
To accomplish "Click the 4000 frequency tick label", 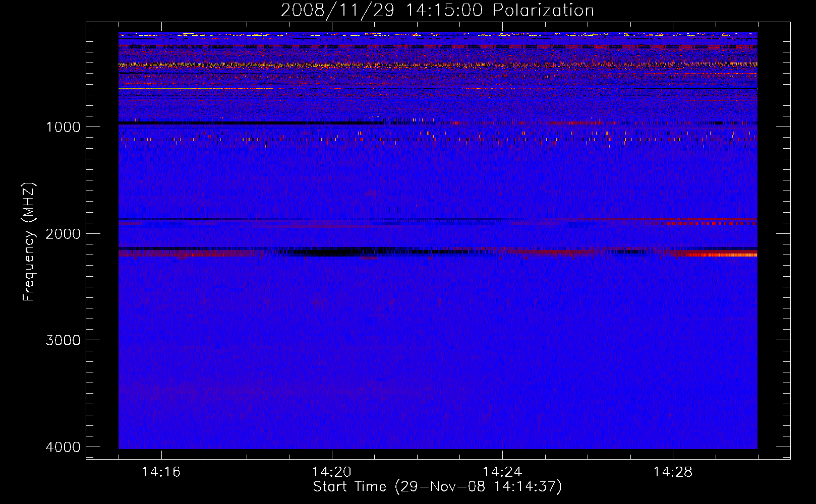I will (63, 447).
